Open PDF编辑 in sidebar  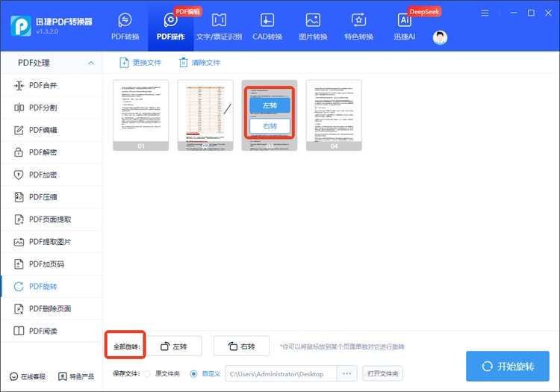pos(52,130)
